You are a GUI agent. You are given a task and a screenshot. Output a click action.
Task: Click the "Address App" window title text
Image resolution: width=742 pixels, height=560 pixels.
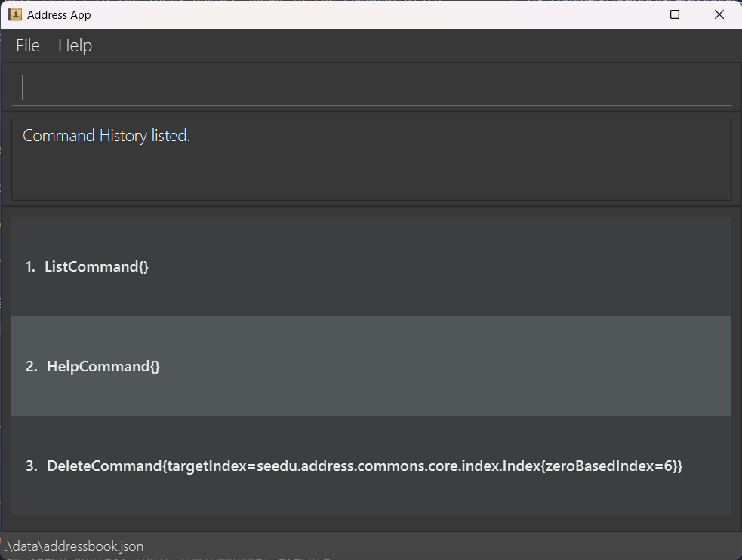[x=59, y=14]
